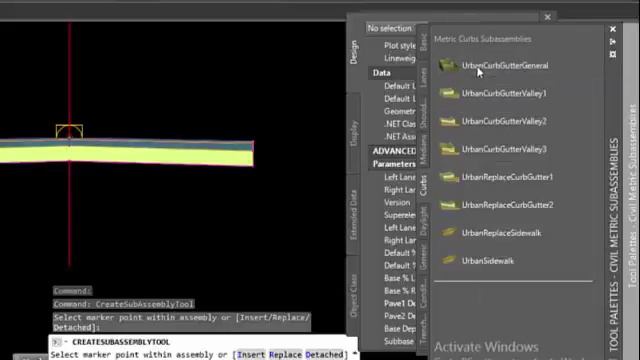Screen dimensions: 640x360
Task: Open the Generic palette tab
Action: point(423,257)
